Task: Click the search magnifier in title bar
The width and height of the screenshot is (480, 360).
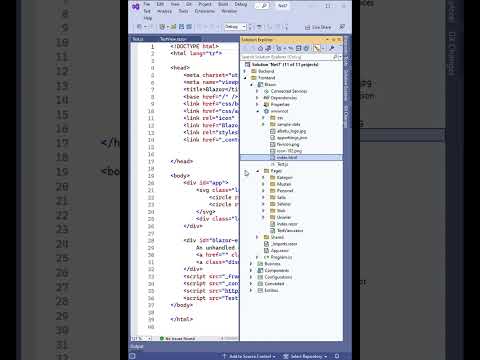Action: coord(264,6)
